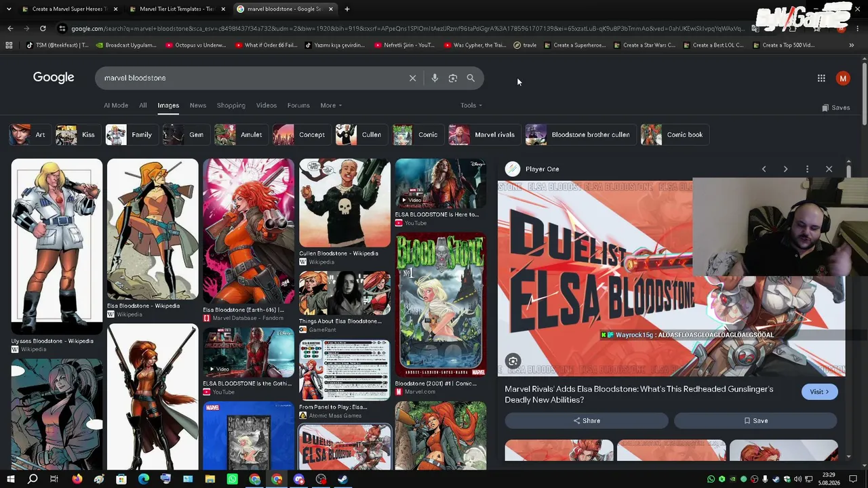Go to the Google homepage logo
The image size is (868, 488).
(x=54, y=77)
